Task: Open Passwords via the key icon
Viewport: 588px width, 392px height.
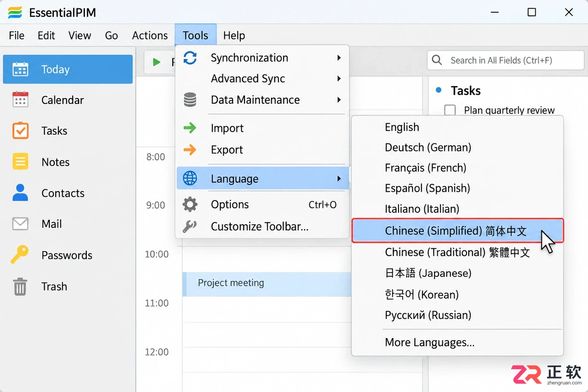Action: tap(20, 255)
